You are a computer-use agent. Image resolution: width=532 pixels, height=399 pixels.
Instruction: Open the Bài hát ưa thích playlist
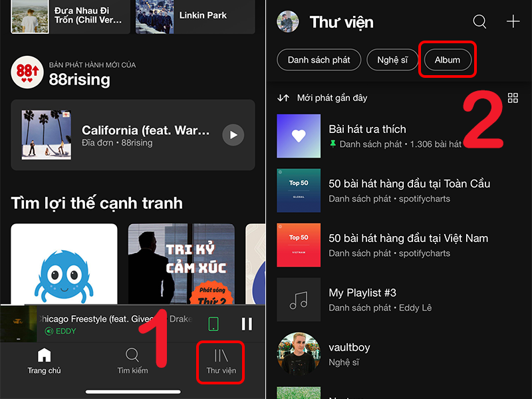pos(398,136)
